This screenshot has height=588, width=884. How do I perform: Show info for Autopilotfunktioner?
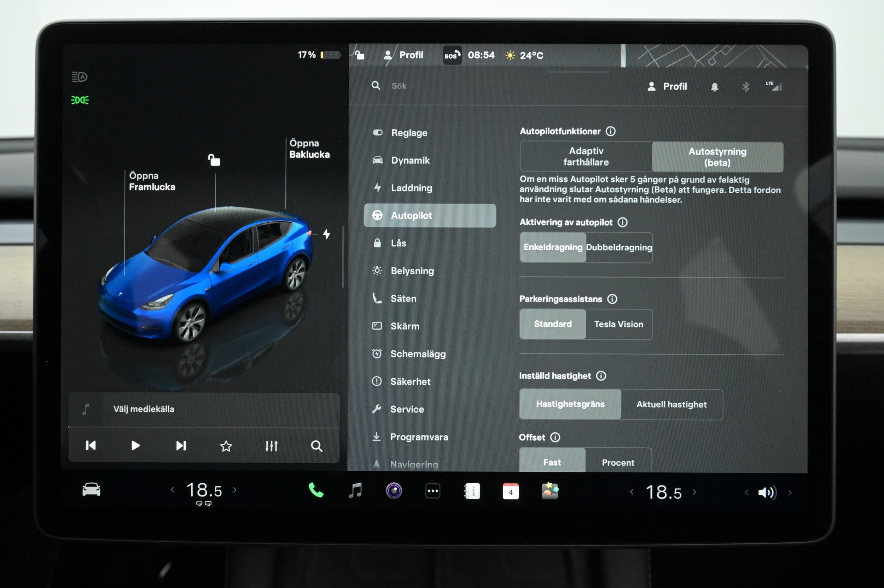click(x=611, y=131)
